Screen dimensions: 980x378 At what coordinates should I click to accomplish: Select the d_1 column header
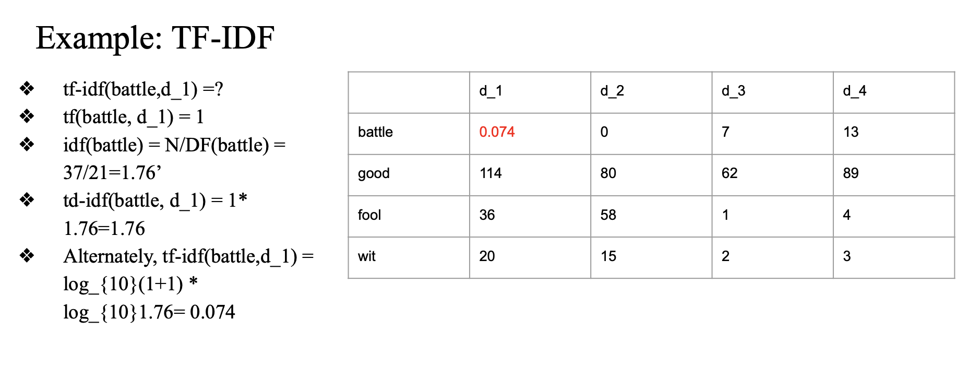click(x=530, y=92)
